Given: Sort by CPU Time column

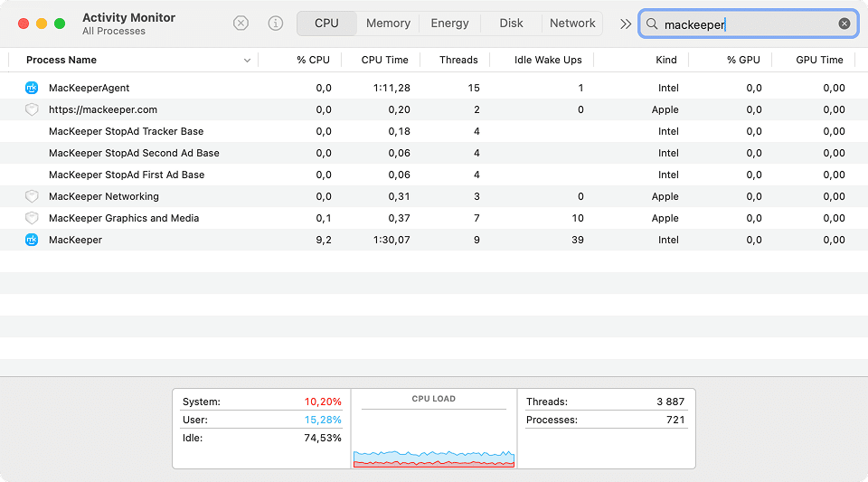Looking at the screenshot, I should click(x=385, y=60).
